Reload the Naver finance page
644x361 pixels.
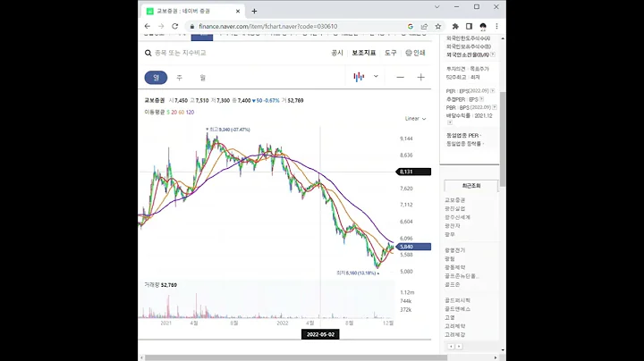click(x=175, y=26)
